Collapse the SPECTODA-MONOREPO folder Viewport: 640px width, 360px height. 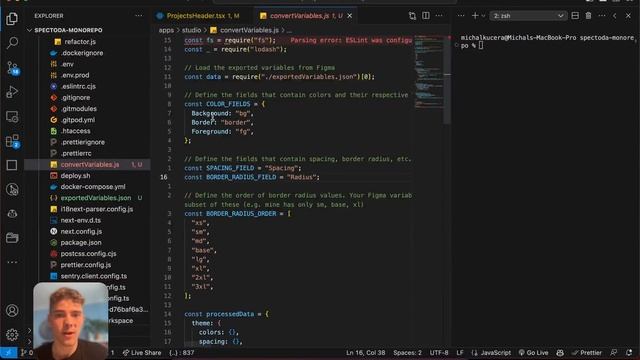click(68, 30)
